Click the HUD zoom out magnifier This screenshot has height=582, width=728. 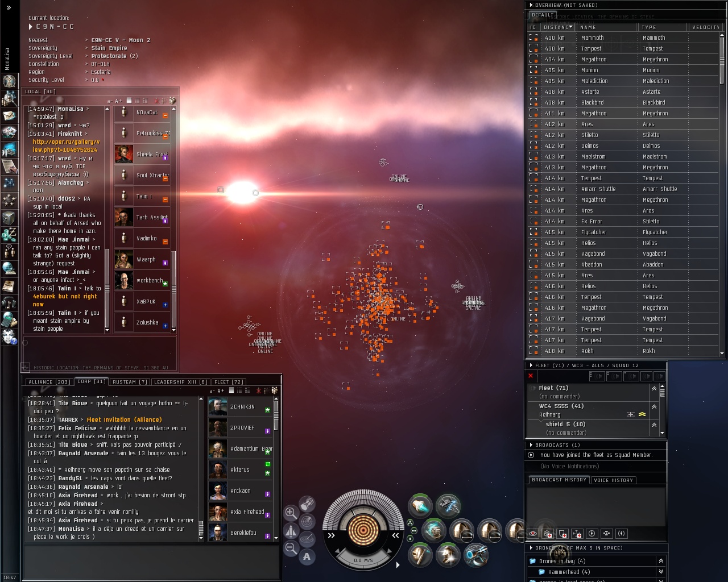click(x=291, y=548)
